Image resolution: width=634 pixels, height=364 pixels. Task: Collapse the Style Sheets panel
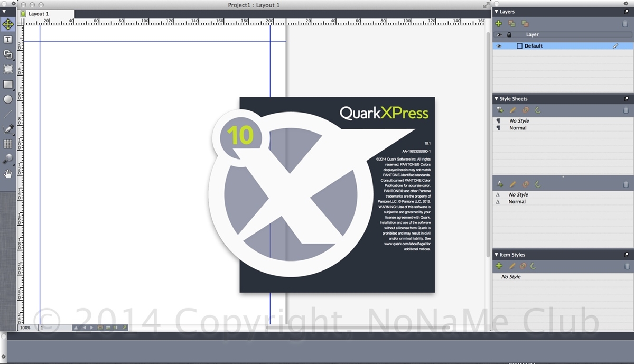496,99
